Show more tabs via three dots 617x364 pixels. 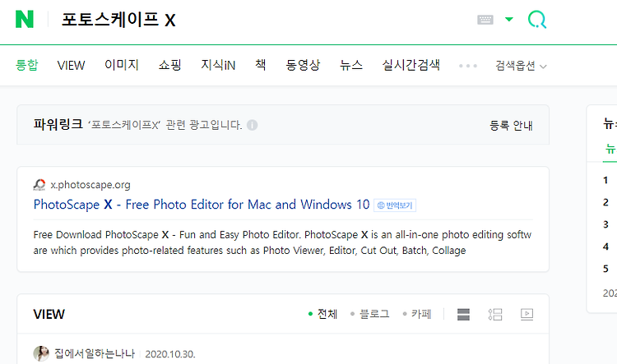[468, 66]
